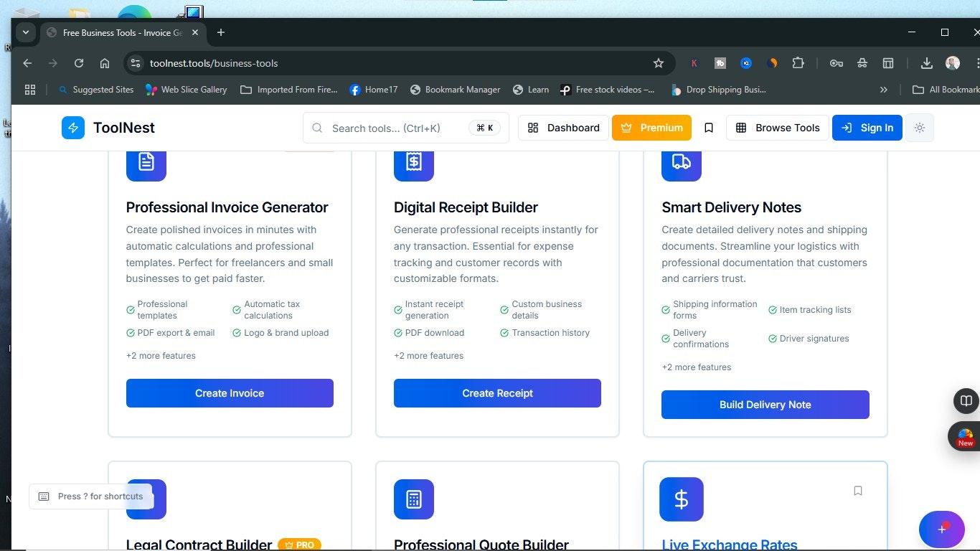The image size is (980, 551).
Task: Click the Premium button
Action: point(651,128)
